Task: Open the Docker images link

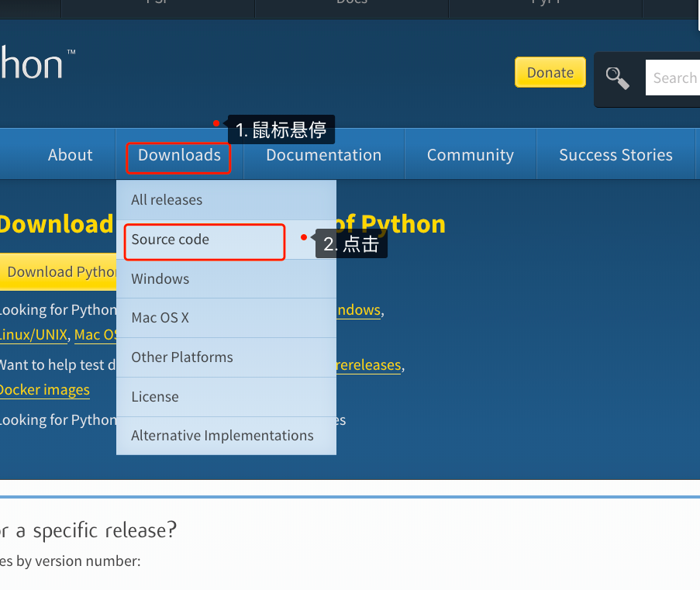Action: (x=44, y=389)
